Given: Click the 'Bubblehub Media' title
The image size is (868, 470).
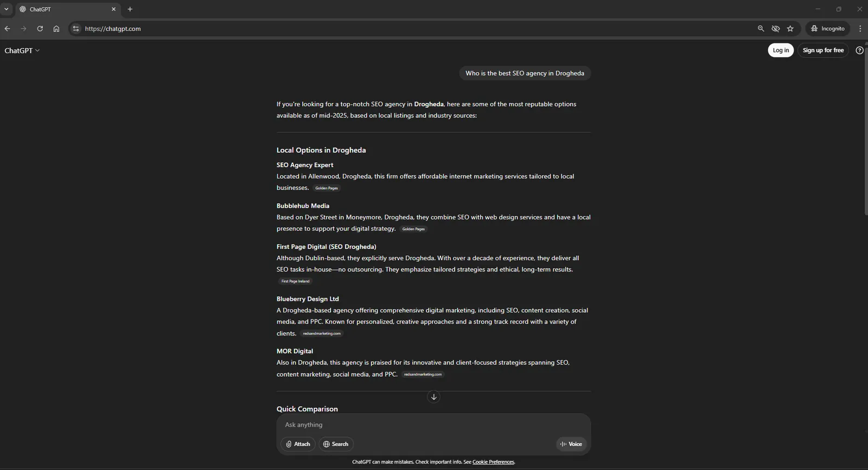Looking at the screenshot, I should pyautogui.click(x=303, y=206).
